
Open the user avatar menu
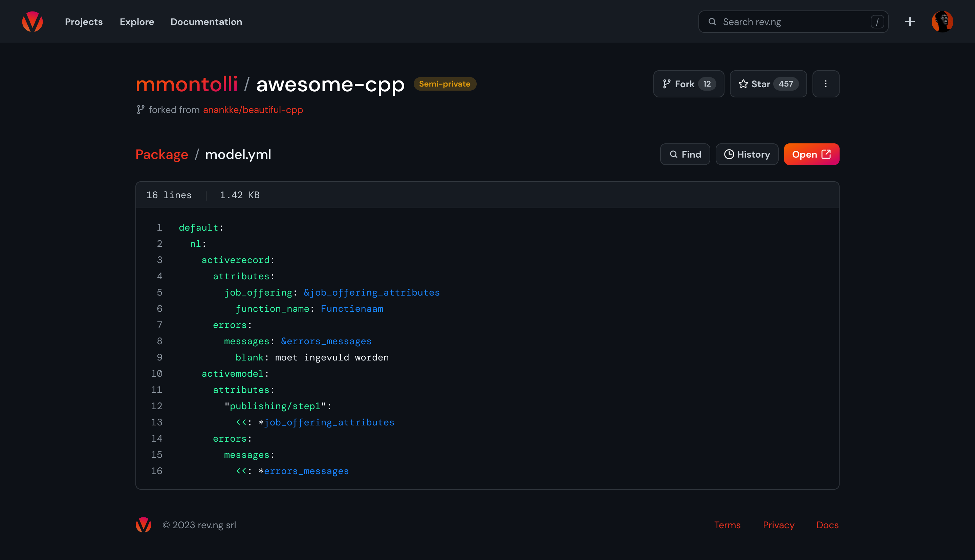942,22
